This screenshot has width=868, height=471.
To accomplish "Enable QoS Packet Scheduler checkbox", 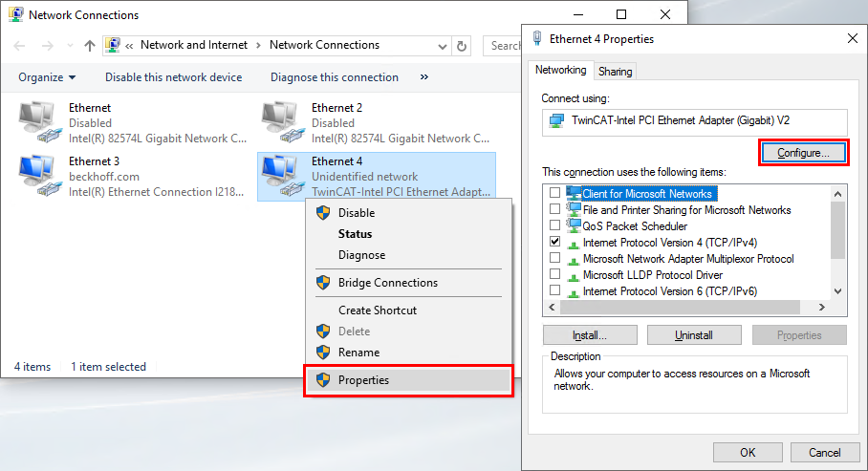I will click(555, 226).
